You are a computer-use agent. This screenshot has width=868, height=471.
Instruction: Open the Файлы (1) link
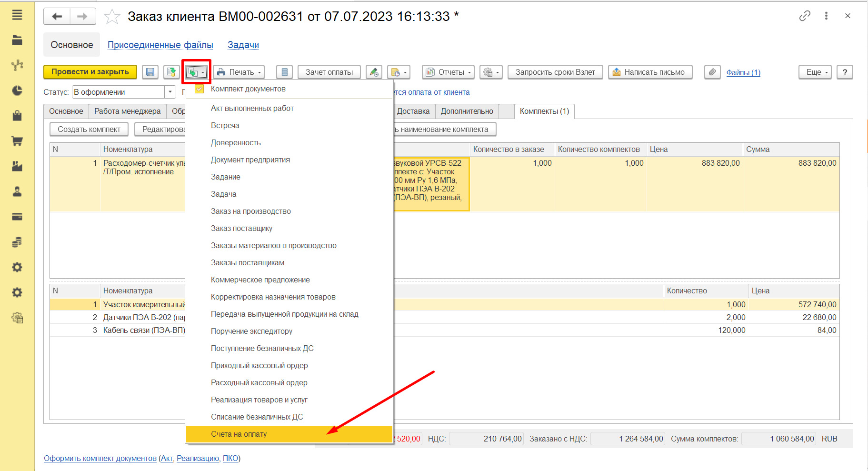click(743, 72)
